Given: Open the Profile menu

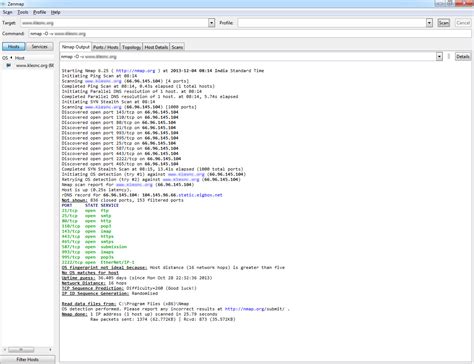Looking at the screenshot, I should [x=39, y=12].
